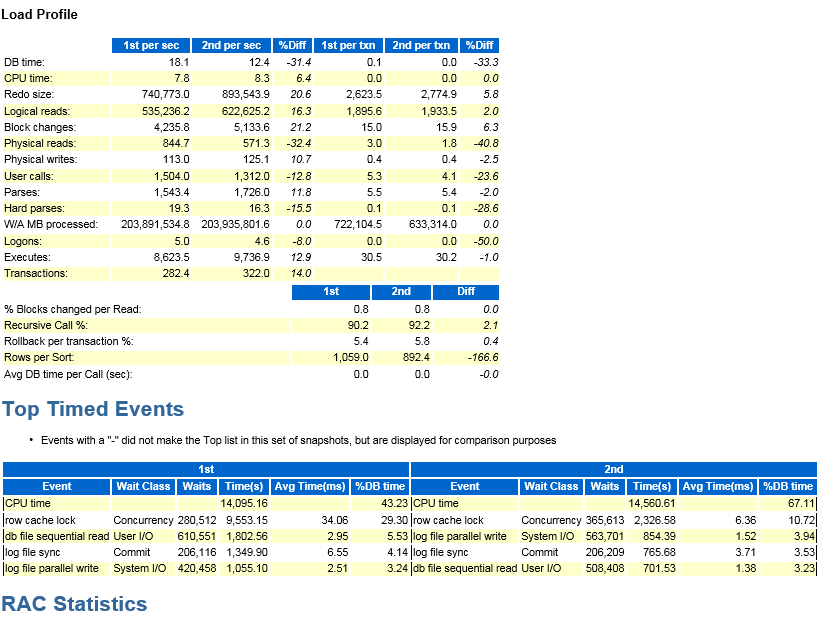The width and height of the screenshot is (823, 619).
Task: Click the 'Diff' column header
Action: (x=466, y=292)
